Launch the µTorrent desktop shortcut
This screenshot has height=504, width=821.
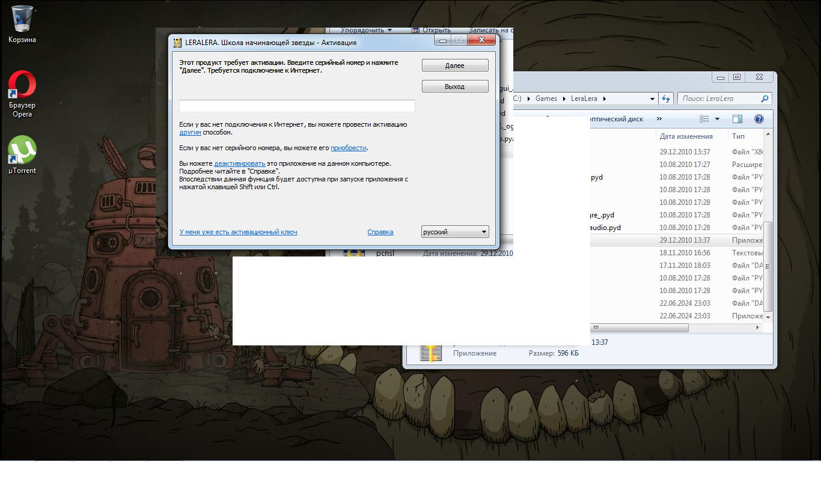click(x=22, y=155)
